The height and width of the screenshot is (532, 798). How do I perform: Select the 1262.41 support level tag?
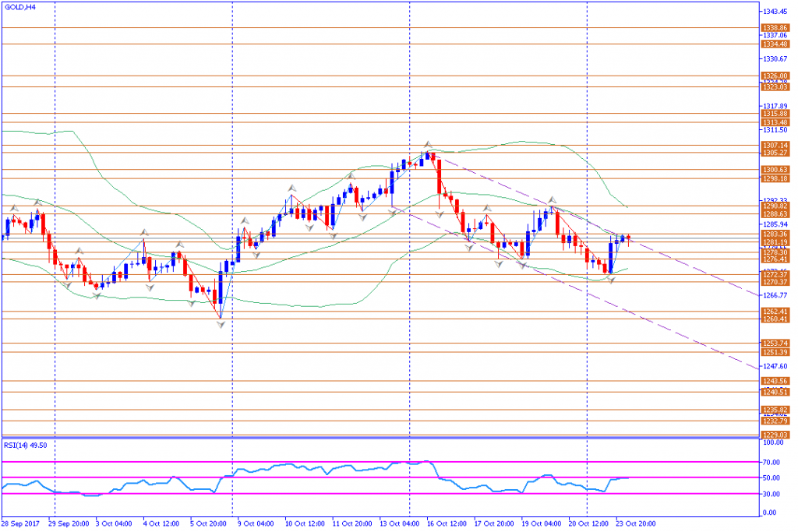tap(775, 312)
